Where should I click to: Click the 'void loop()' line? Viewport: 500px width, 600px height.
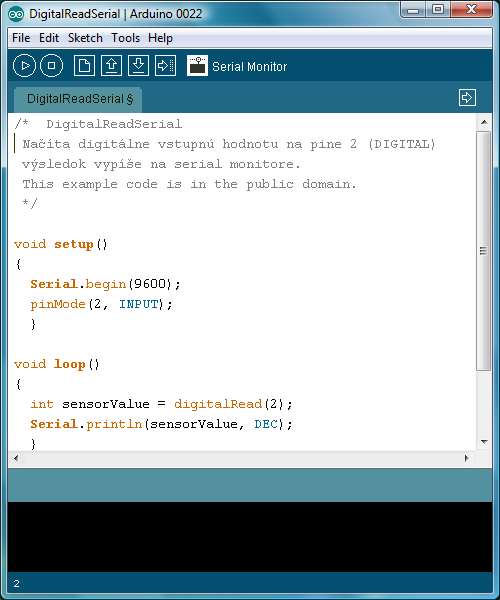pyautogui.click(x=57, y=364)
